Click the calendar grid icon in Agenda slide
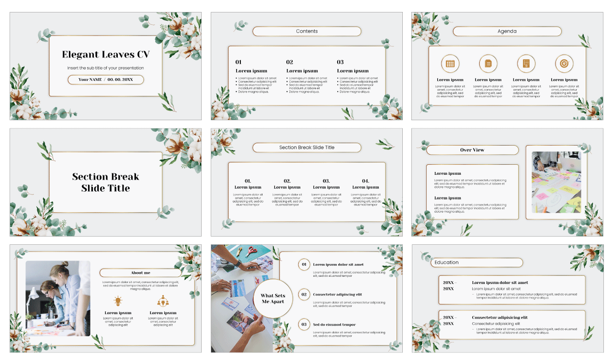The width and height of the screenshot is (613, 364). click(450, 63)
